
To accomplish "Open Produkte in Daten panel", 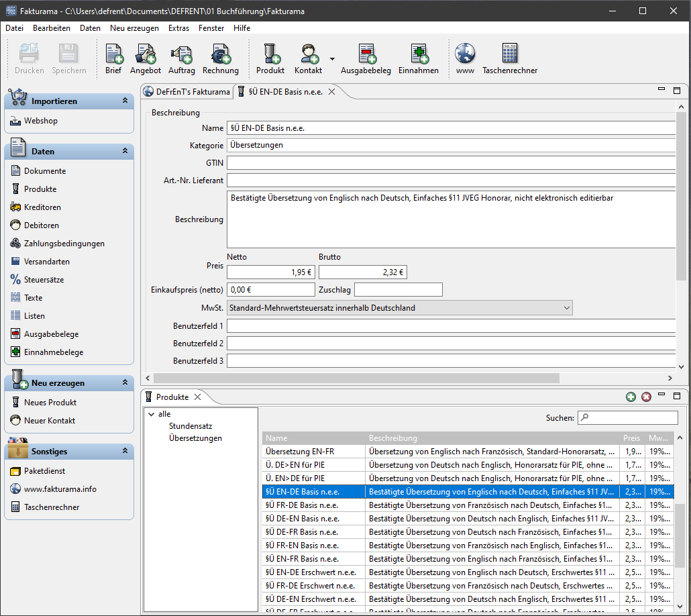I will [34, 189].
